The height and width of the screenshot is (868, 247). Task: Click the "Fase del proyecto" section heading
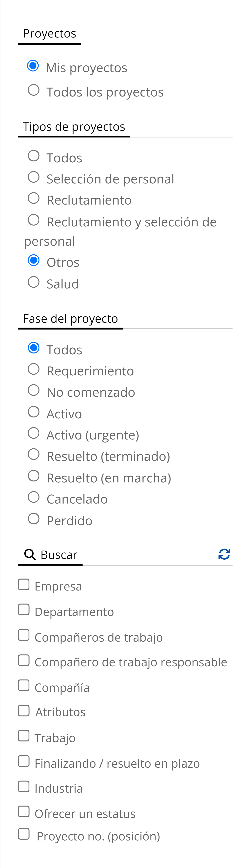click(70, 318)
